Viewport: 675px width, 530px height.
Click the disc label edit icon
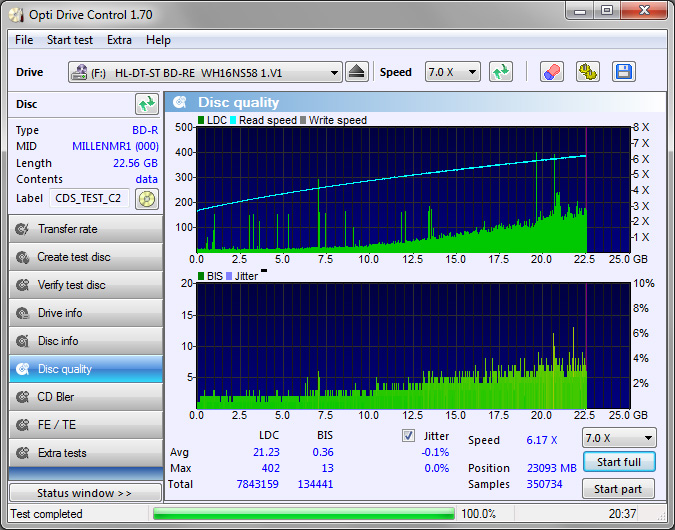click(147, 198)
